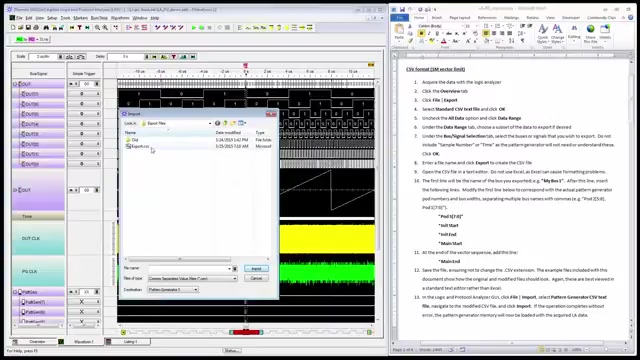The height and width of the screenshot is (360, 640).
Task: Click the Show paragraph marks icon in Word
Action: click(522, 41)
